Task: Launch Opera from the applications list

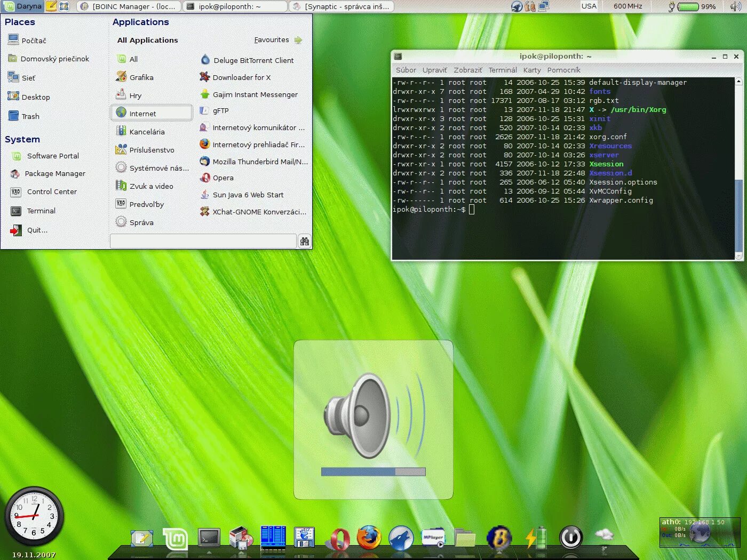Action: tap(217, 178)
